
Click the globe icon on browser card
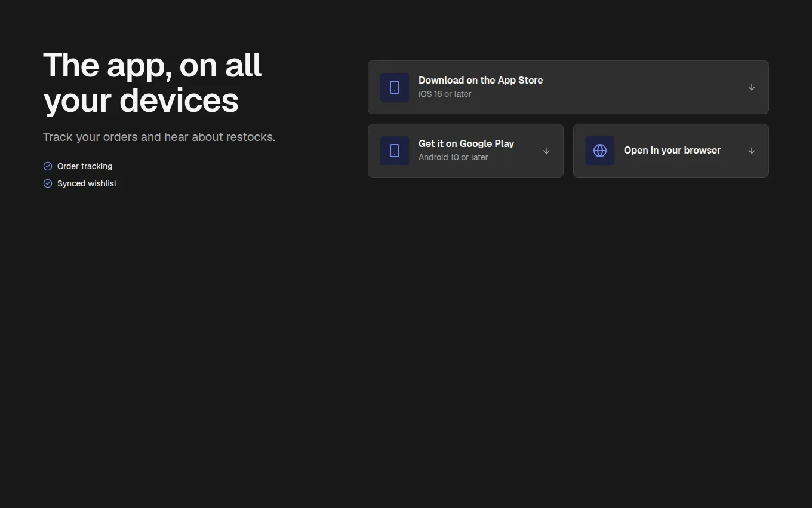point(600,151)
